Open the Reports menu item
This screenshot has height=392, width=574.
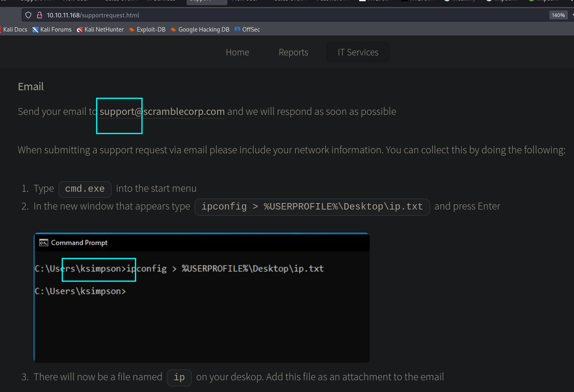(x=293, y=52)
